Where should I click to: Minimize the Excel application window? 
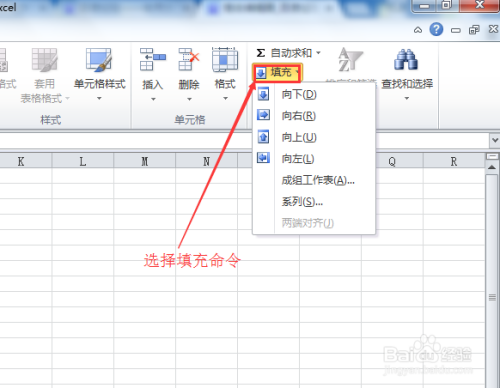tap(424, 6)
